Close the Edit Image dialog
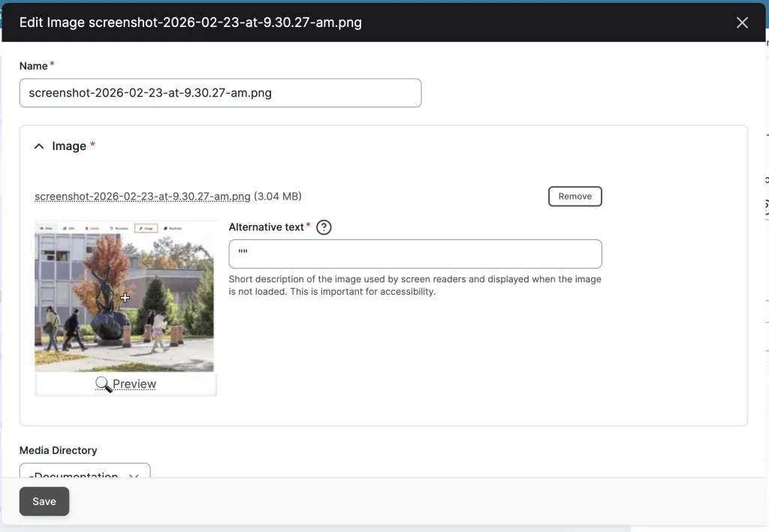Screen dimensions: 769x532 pos(742,23)
